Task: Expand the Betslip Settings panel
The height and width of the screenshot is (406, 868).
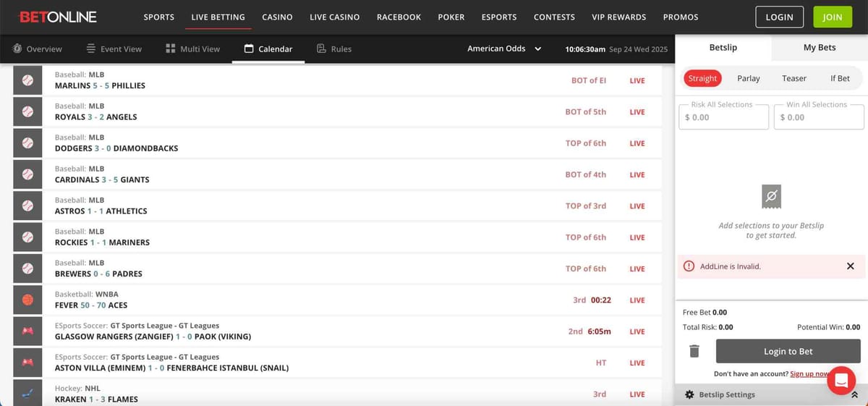Action: (x=771, y=394)
